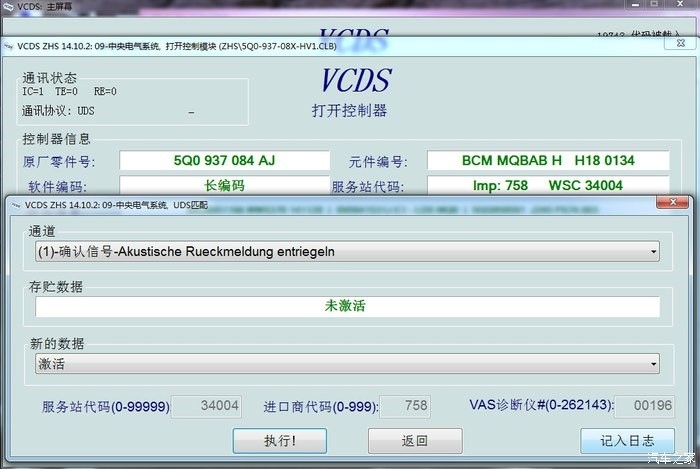The width and height of the screenshot is (700, 469).
Task: Click the 服务站代码(0-99999) label
Action: pos(106,407)
